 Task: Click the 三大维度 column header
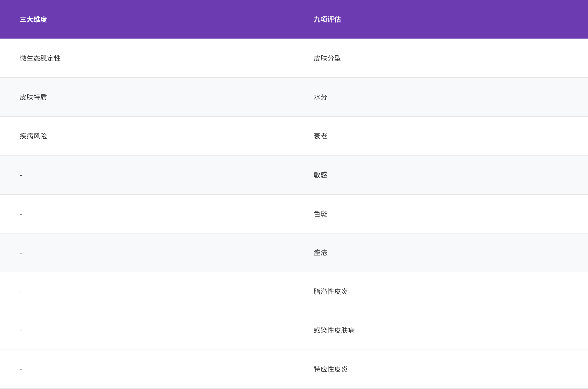coord(33,19)
